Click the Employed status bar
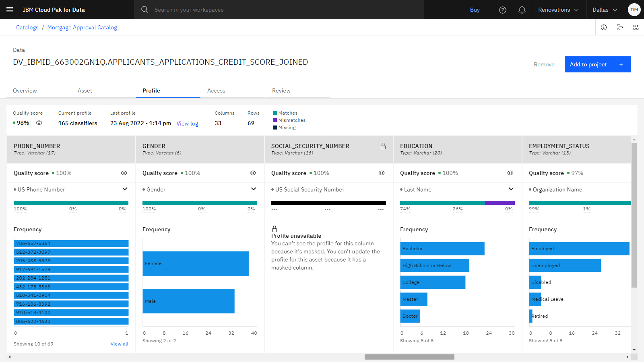644x362 pixels. (x=579, y=249)
